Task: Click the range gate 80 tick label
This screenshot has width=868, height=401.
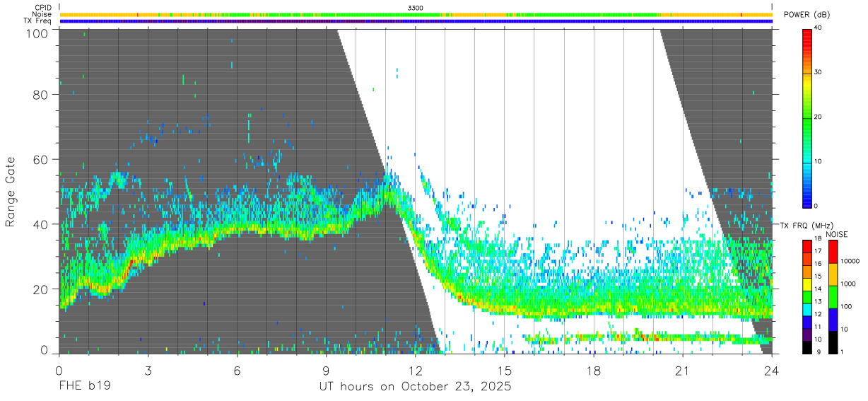Action: click(x=40, y=94)
